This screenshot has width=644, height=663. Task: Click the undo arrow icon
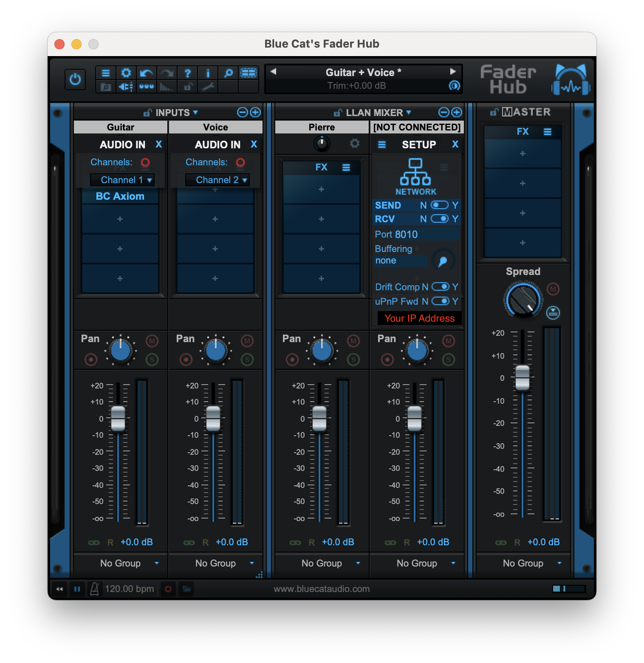(x=147, y=73)
